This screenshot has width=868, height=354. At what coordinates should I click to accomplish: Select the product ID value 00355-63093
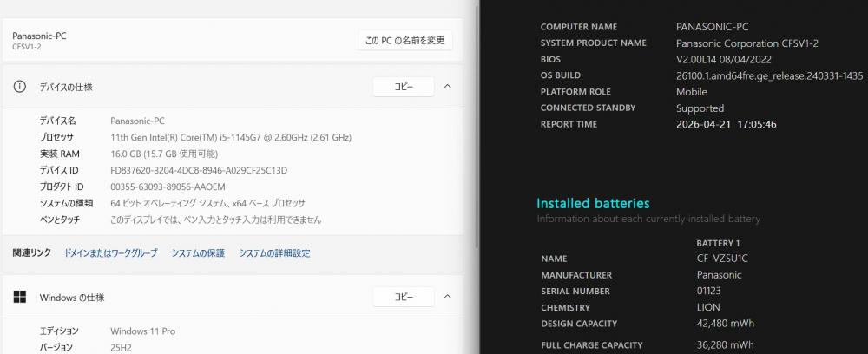[168, 187]
